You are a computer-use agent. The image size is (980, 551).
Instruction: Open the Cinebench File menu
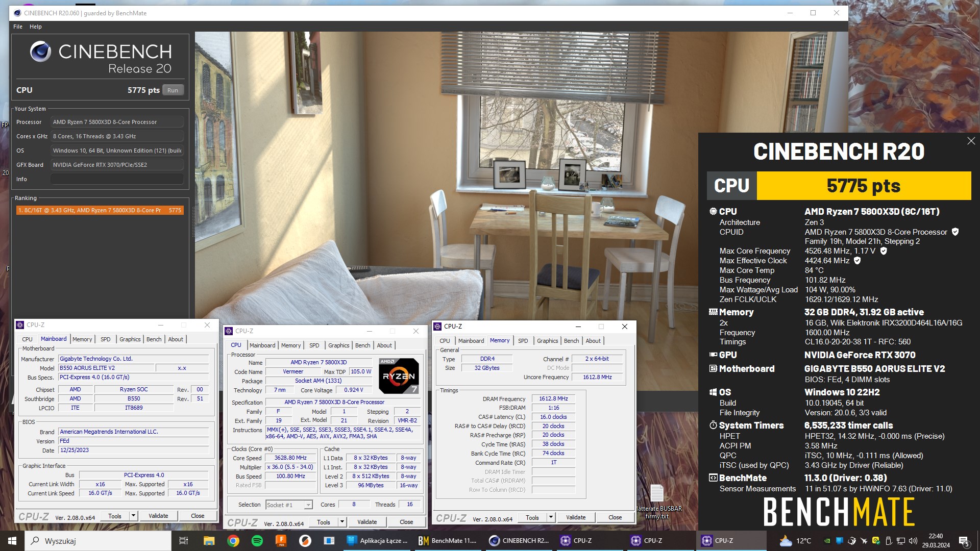pos(18,27)
